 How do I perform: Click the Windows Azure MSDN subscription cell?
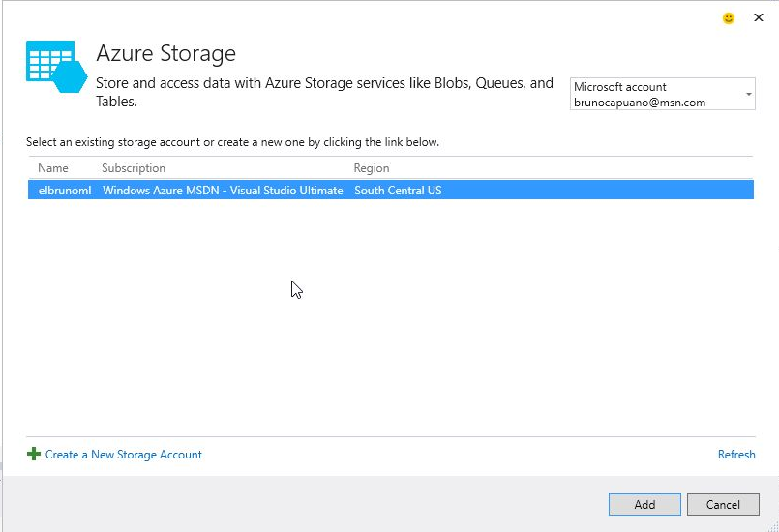coord(223,191)
